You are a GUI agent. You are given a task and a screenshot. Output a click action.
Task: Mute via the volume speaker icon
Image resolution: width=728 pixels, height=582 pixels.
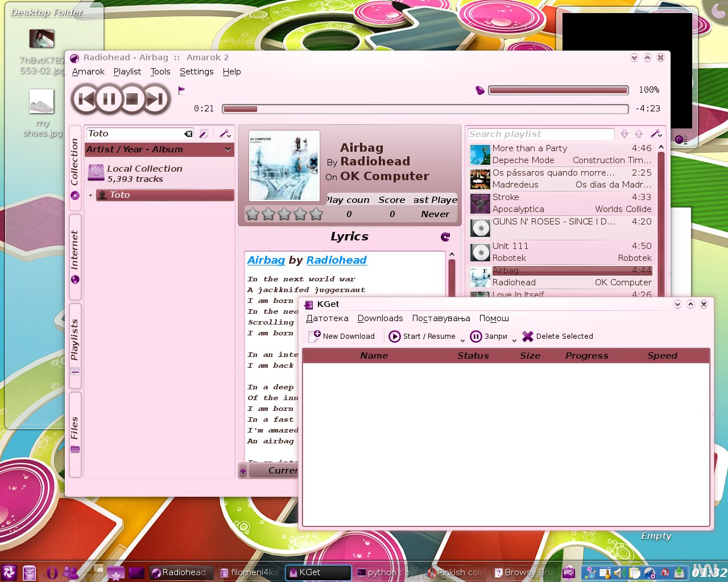point(479,90)
